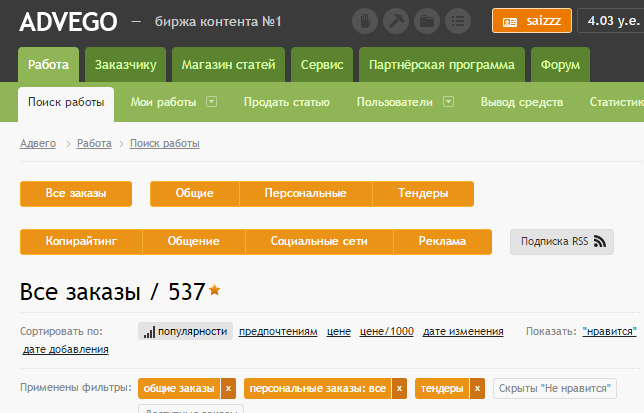The image size is (644, 413).
Task: Open the list icon in header
Action: pyautogui.click(x=458, y=21)
